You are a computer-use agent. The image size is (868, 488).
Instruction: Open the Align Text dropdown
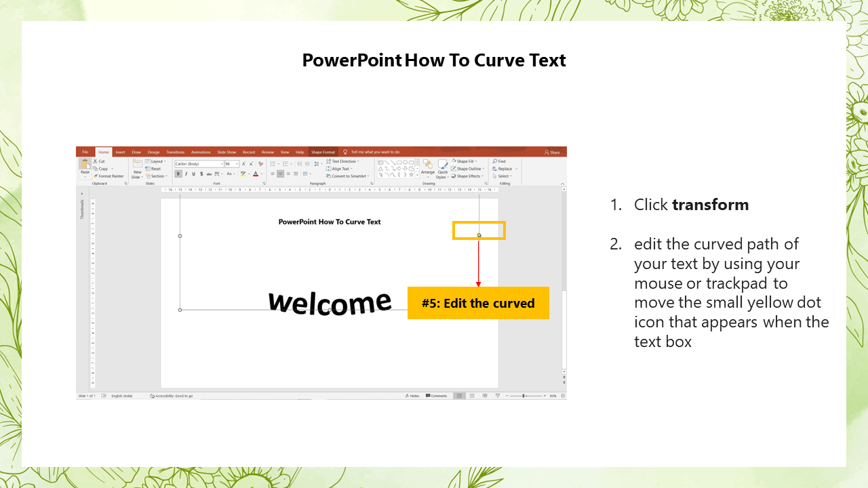[338, 169]
